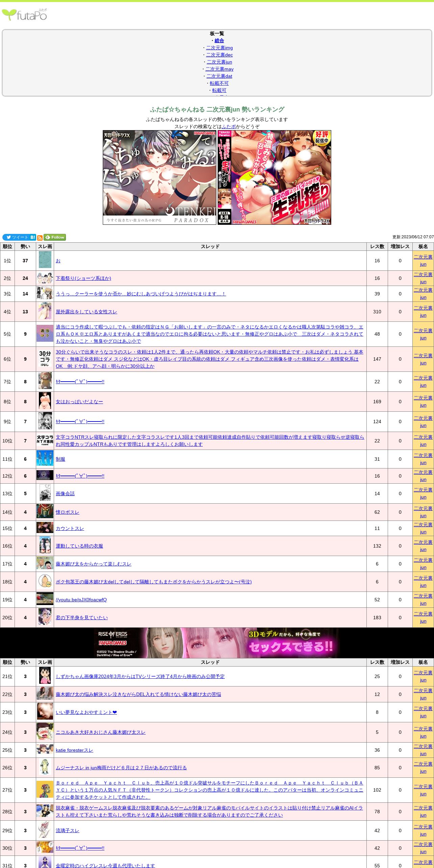
Task: Click the 30分コラ thumbnail in rank 6
Action: [45, 359]
